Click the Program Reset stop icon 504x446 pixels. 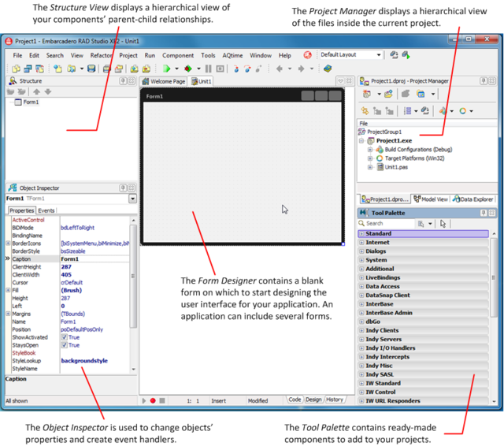pos(220,69)
